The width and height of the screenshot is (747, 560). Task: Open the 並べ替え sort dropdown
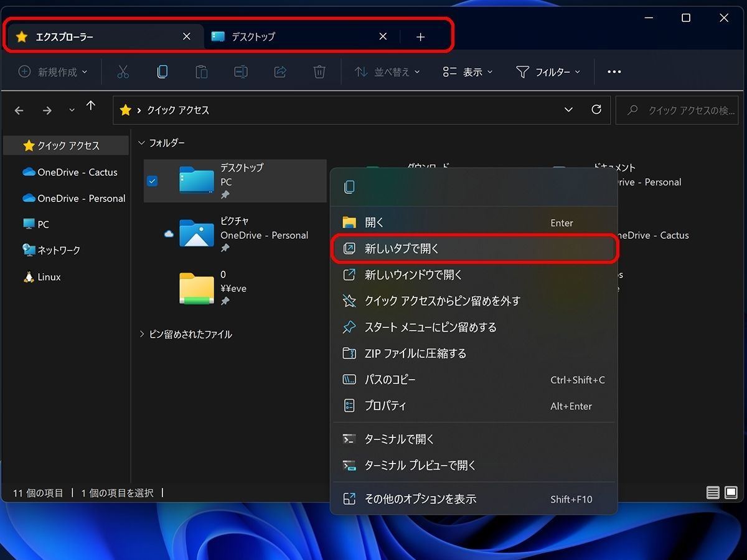pyautogui.click(x=387, y=72)
